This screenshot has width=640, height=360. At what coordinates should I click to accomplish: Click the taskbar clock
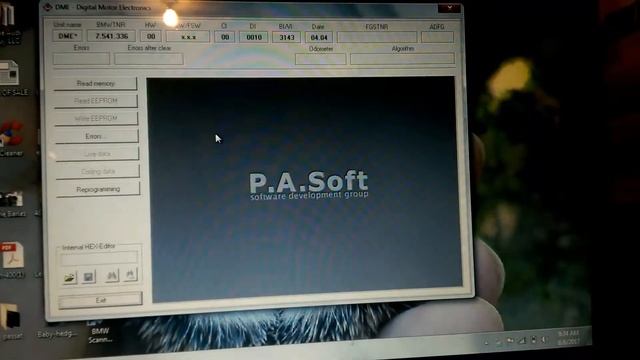click(568, 337)
